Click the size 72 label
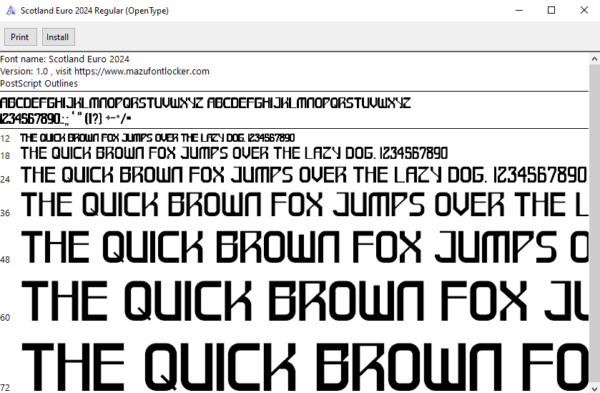The width and height of the screenshot is (600, 393). (x=5, y=387)
